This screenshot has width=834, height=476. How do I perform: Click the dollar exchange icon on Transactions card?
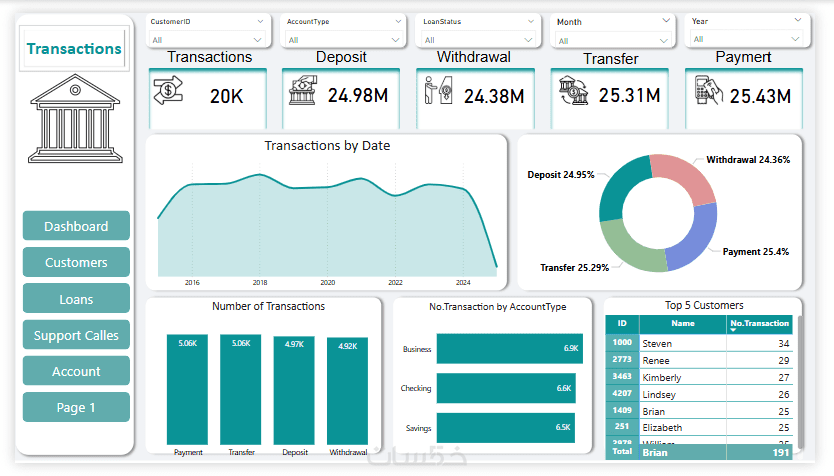(168, 90)
